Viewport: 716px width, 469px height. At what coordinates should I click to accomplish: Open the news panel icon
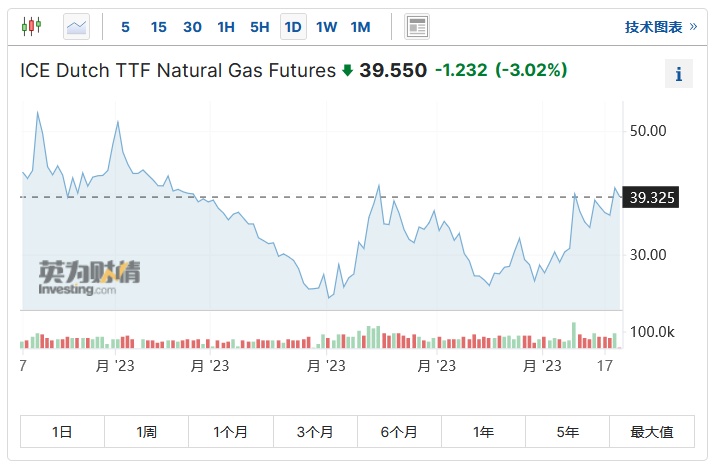tap(417, 27)
